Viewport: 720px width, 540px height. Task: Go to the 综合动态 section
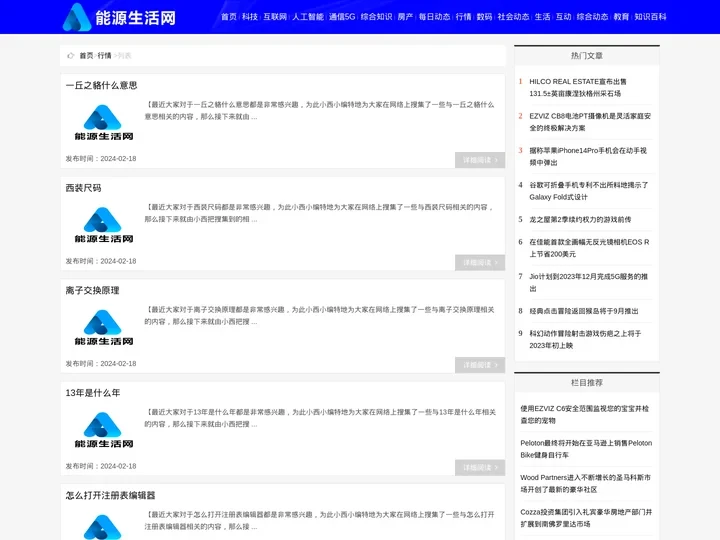click(592, 17)
